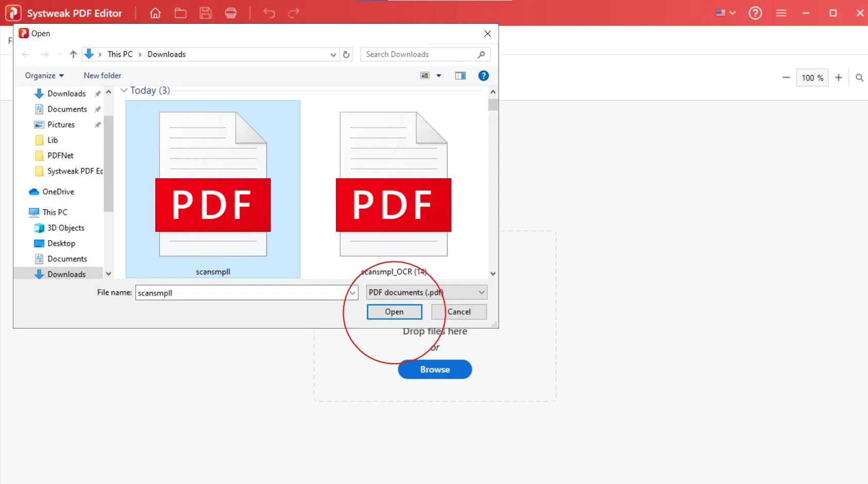This screenshot has height=484, width=868.
Task: Click the Open button
Action: tap(394, 311)
